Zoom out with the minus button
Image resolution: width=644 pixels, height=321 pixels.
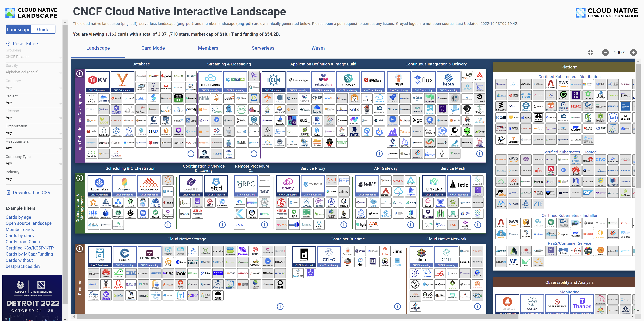pos(605,52)
